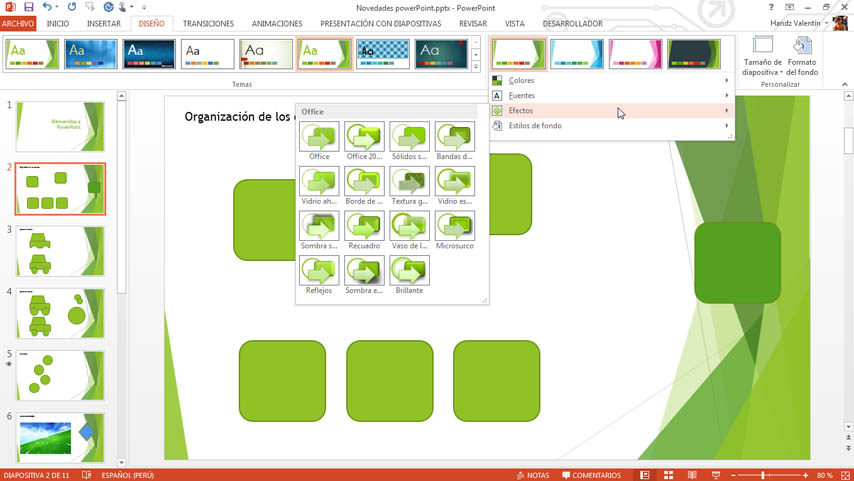Pick the Recuadro effect icon
This screenshot has height=481, width=854.
pyautogui.click(x=364, y=226)
